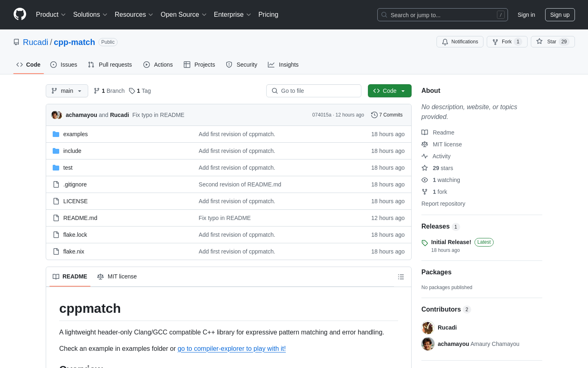Click the Sign in link
588x368 pixels.
click(x=526, y=15)
